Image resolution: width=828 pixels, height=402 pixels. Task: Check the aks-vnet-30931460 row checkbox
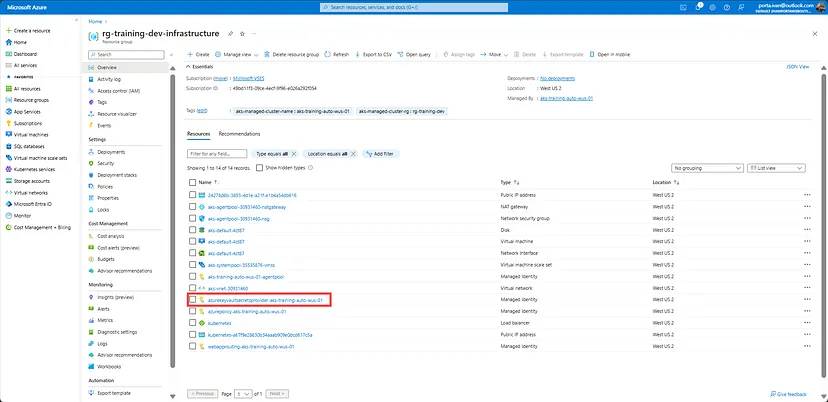(192, 288)
